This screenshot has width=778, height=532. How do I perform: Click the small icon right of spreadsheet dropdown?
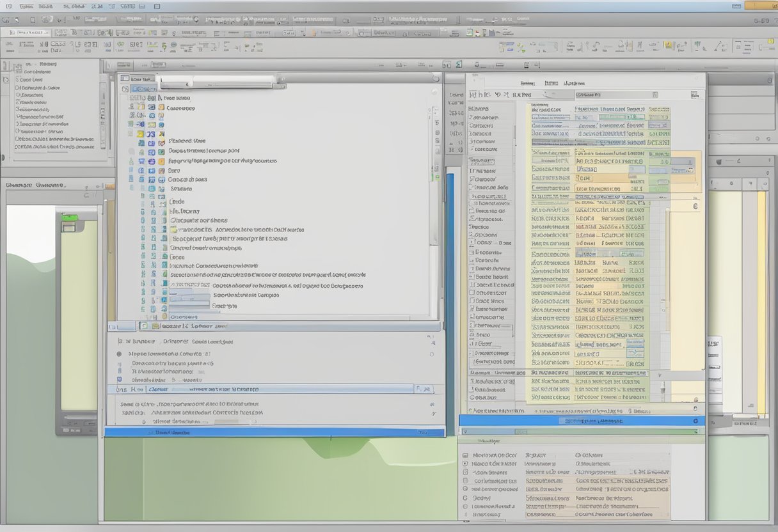tap(694, 95)
